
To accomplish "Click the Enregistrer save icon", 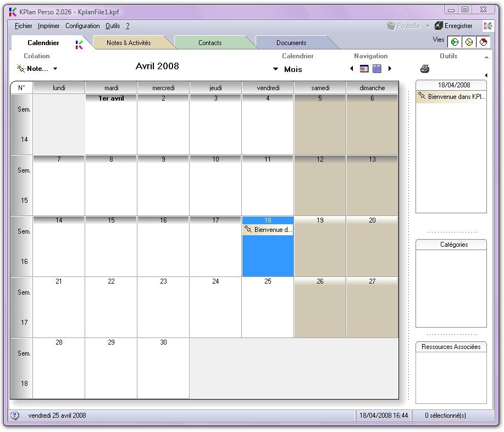I will pyautogui.click(x=439, y=26).
